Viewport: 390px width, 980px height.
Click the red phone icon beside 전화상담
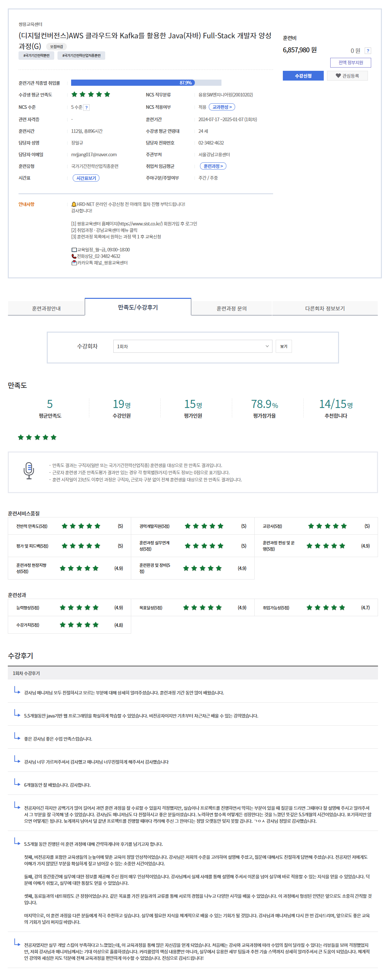(x=74, y=256)
